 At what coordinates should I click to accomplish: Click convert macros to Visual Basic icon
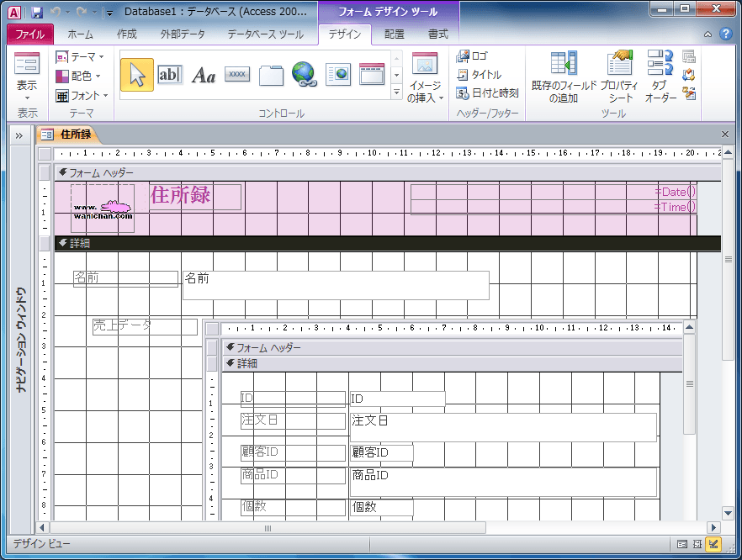click(x=688, y=93)
